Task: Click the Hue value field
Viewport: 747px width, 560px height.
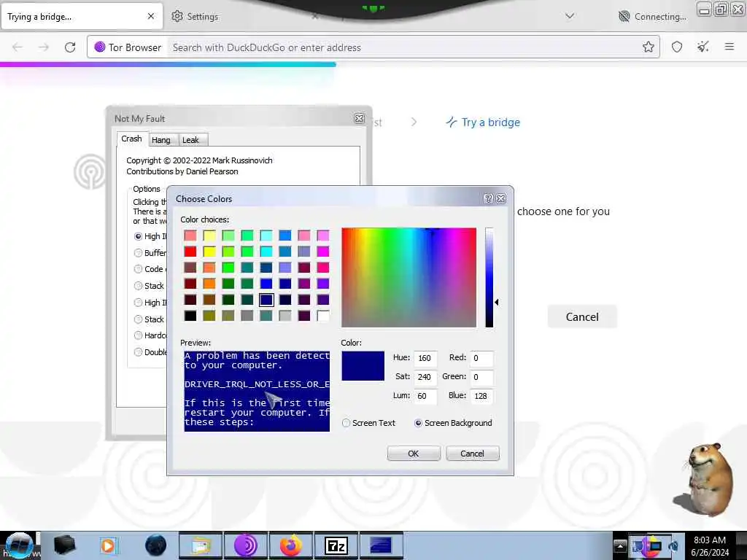Action: [x=425, y=358]
